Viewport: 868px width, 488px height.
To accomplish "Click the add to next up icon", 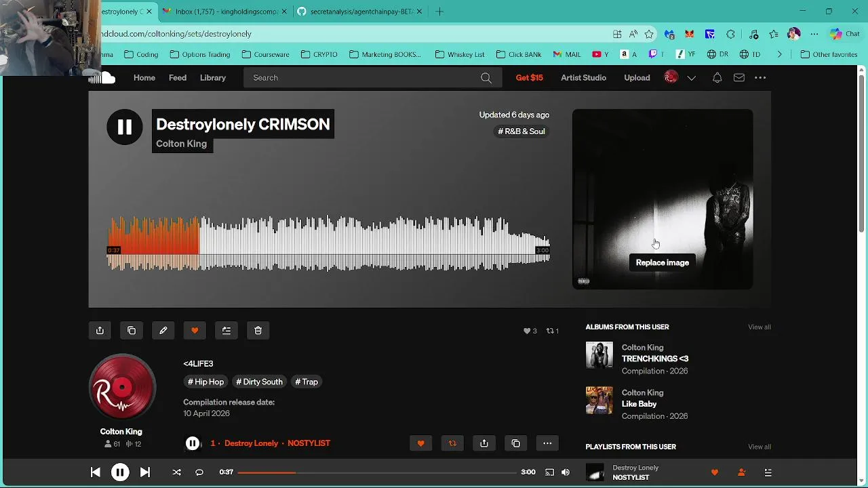I will coord(226,330).
